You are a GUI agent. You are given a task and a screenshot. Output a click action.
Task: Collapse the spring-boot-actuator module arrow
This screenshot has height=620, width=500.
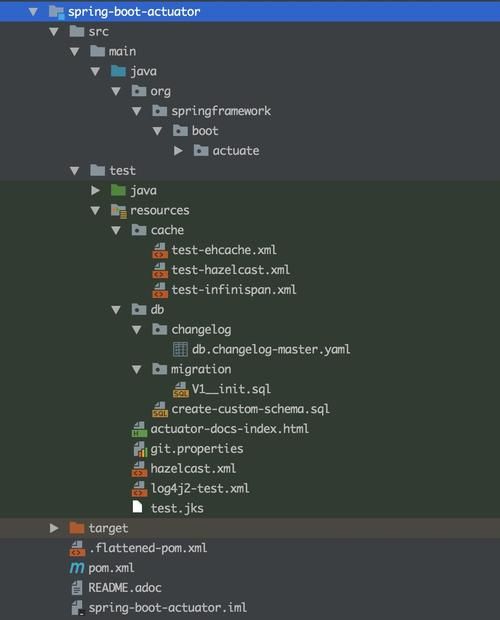point(33,12)
